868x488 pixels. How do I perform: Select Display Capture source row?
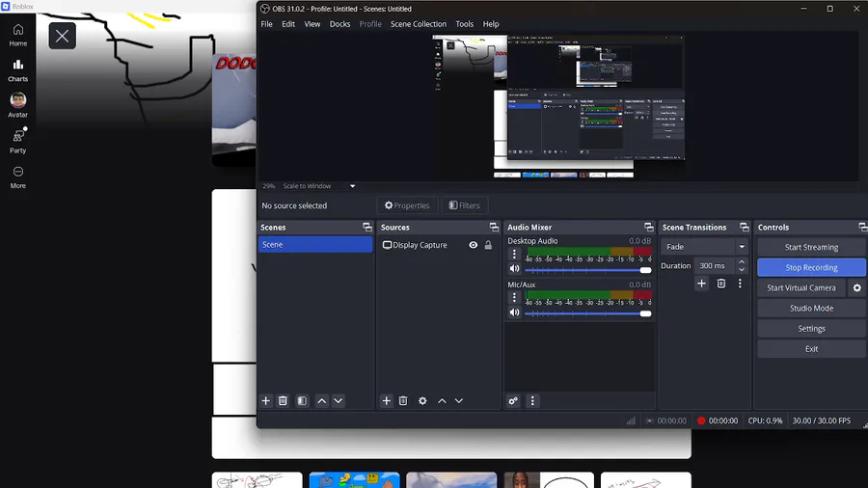(x=438, y=245)
